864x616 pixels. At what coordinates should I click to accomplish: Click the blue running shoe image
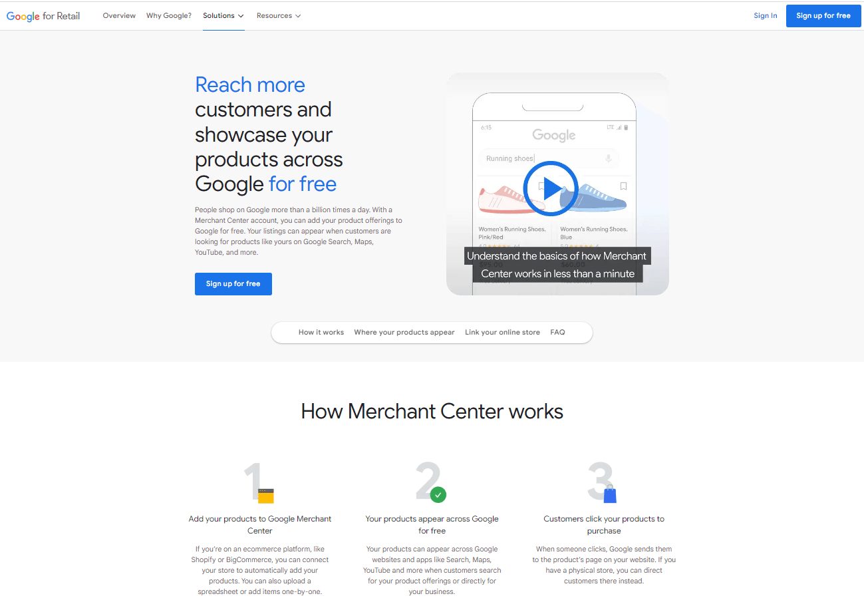tap(594, 198)
